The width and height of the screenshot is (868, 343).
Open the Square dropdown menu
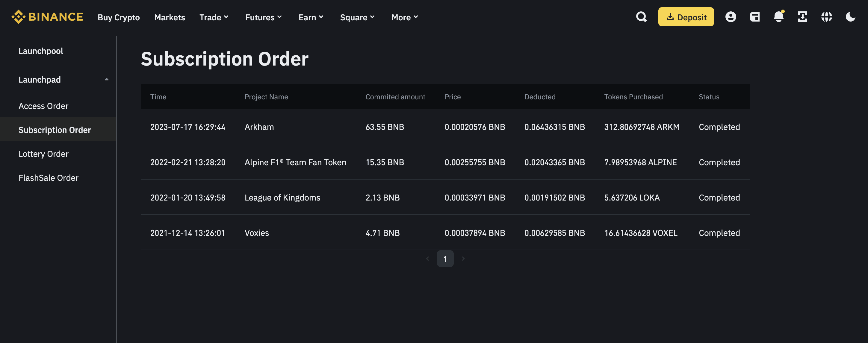pyautogui.click(x=357, y=17)
